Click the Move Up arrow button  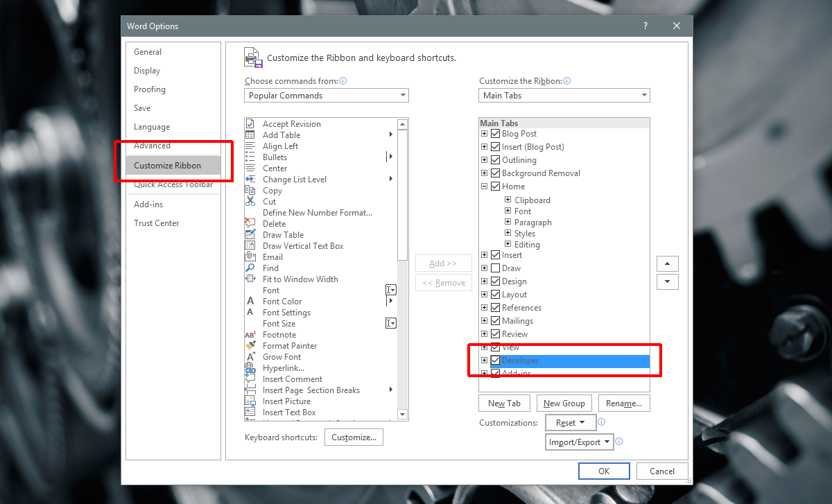point(667,264)
